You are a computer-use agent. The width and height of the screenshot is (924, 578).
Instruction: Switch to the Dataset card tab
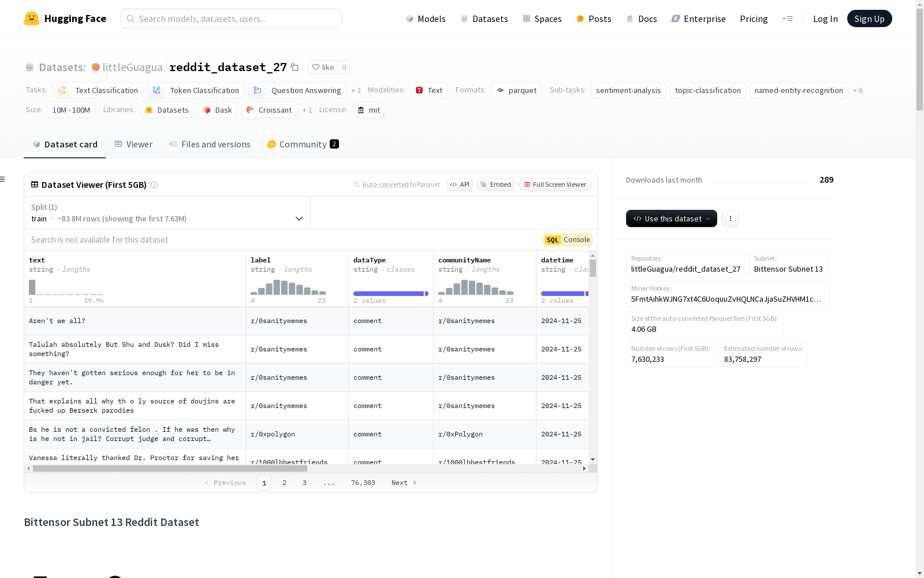coord(65,144)
